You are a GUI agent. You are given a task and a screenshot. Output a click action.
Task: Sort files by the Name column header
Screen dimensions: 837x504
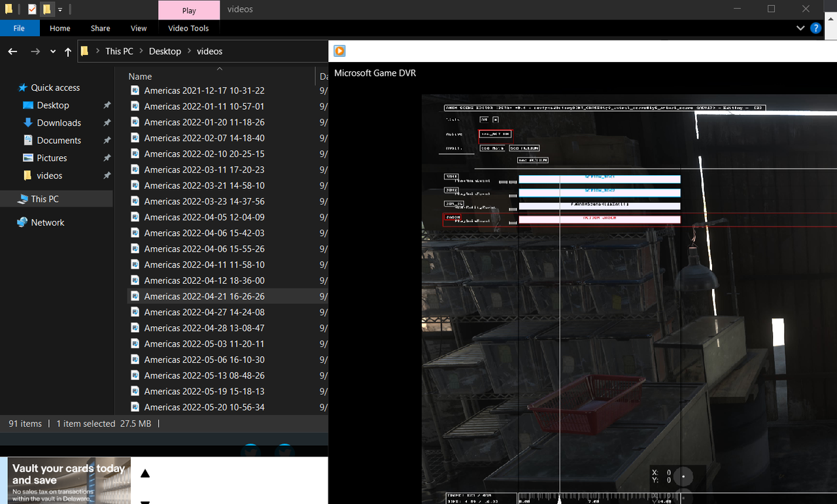(x=140, y=76)
